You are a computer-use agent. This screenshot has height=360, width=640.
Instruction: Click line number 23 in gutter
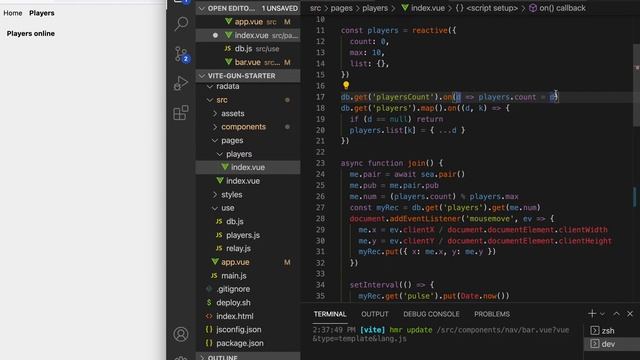pos(320,163)
